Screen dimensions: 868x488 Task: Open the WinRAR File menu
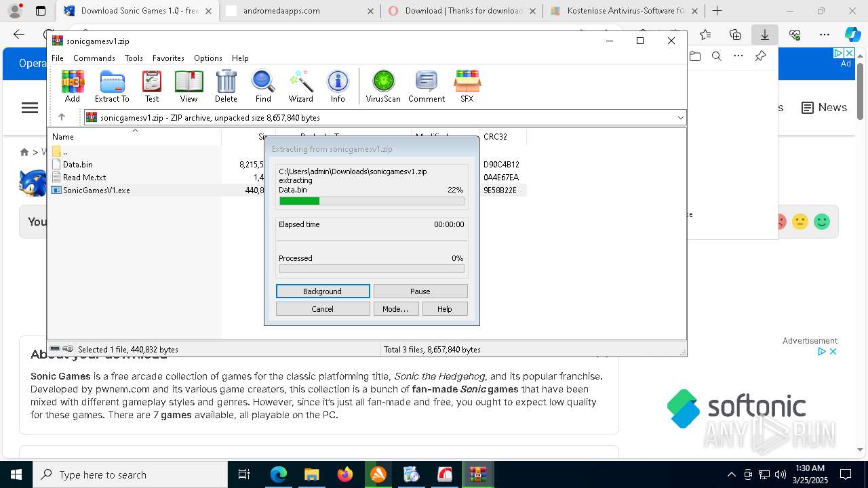(58, 58)
